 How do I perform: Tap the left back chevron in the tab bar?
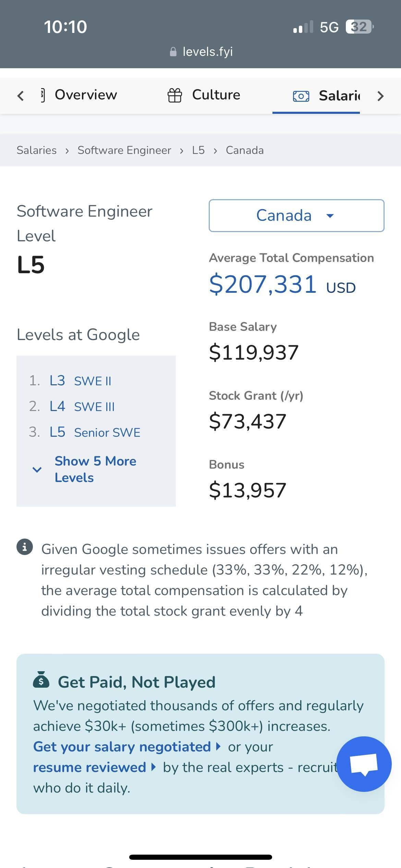pyautogui.click(x=20, y=96)
